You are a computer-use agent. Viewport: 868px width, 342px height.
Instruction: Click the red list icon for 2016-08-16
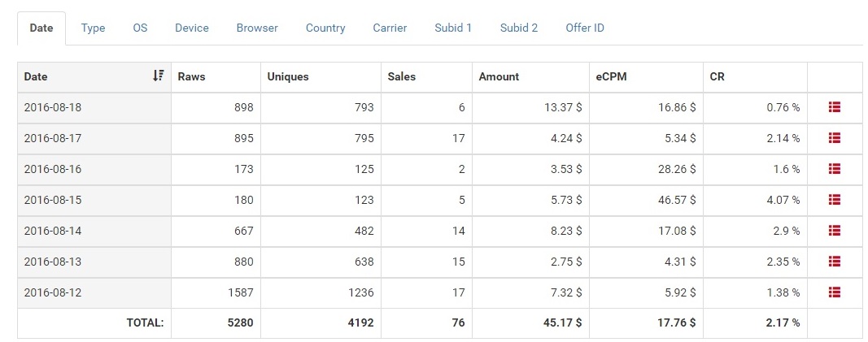[834, 169]
